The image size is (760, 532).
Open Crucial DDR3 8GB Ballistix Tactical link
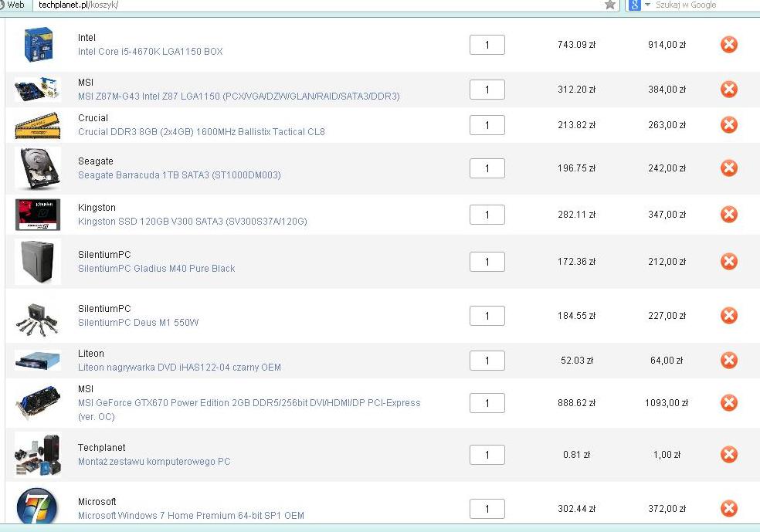201,132
